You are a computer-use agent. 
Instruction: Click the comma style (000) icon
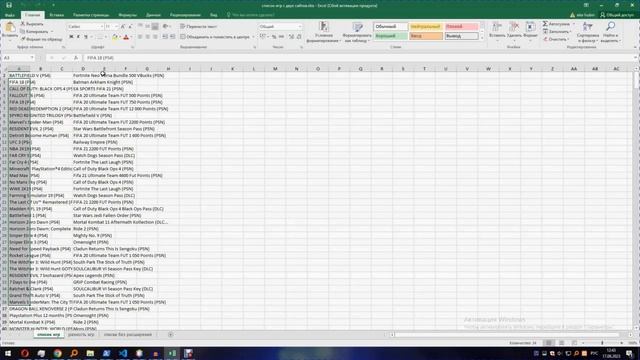coord(282,37)
